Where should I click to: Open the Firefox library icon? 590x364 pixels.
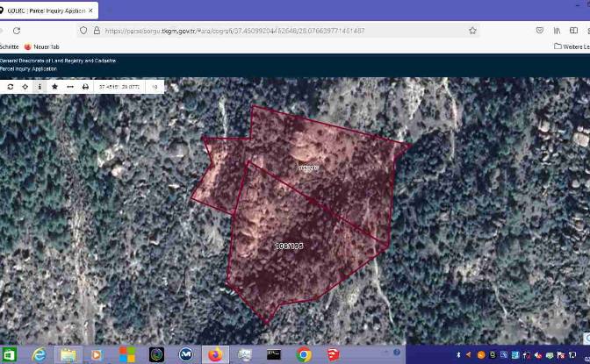tap(557, 31)
